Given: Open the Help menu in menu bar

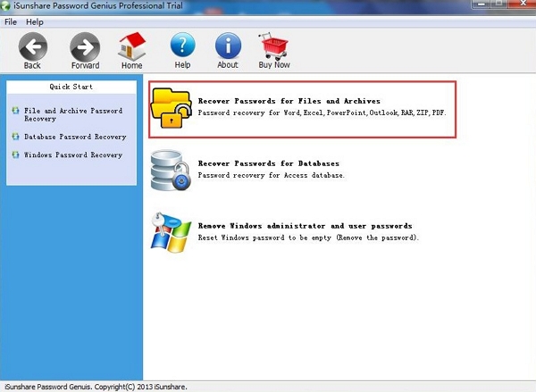Looking at the screenshot, I should [x=35, y=21].
